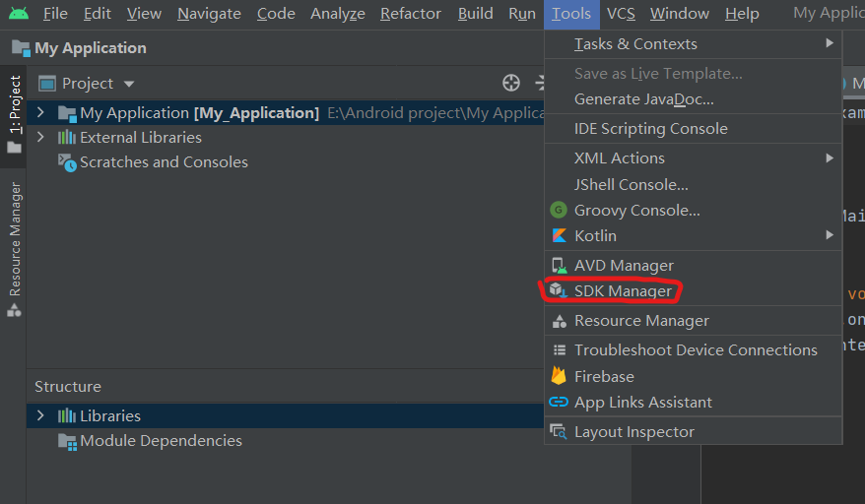Click the Structure panel title
The width and height of the screenshot is (865, 504).
(68, 387)
